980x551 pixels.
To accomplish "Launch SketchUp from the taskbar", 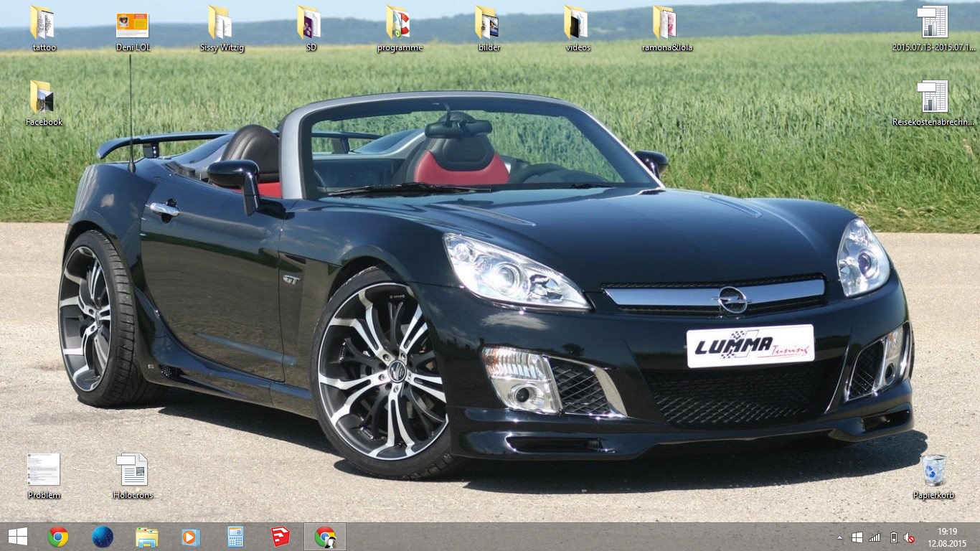I will 280,537.
